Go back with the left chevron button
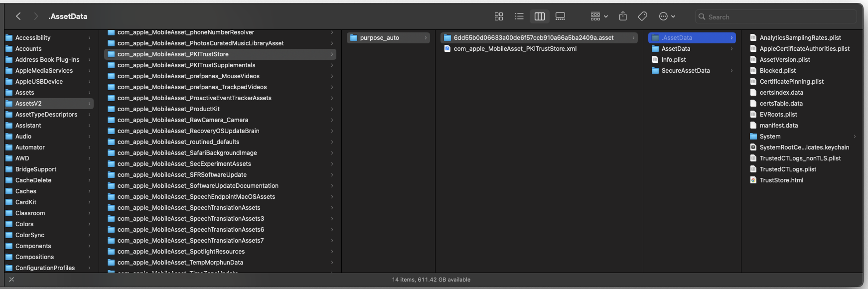The width and height of the screenshot is (868, 289). click(x=18, y=16)
